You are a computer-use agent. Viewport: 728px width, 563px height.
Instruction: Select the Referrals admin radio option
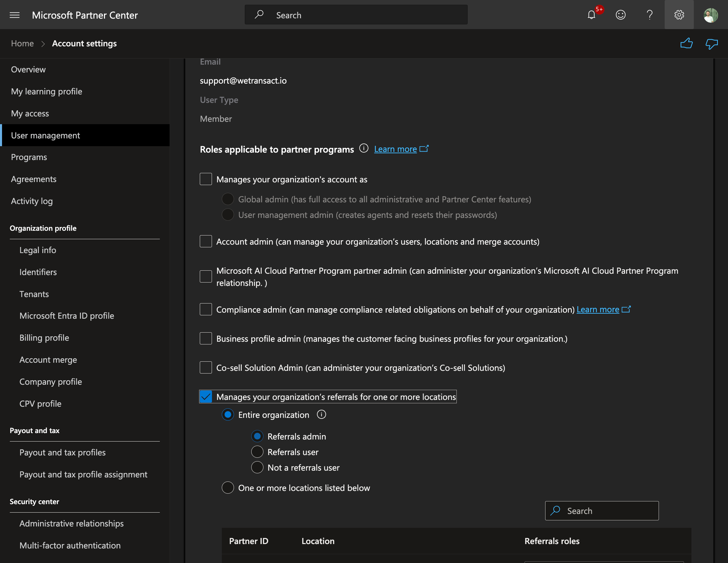[x=257, y=436]
